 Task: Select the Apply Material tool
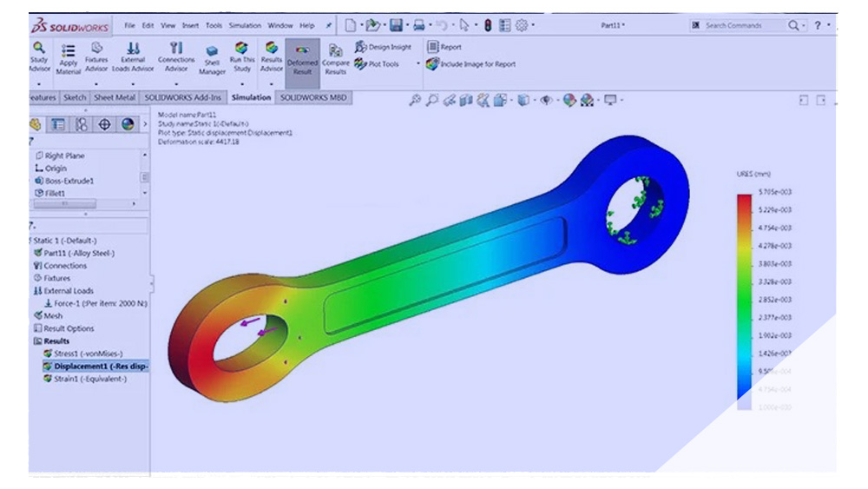coord(69,59)
